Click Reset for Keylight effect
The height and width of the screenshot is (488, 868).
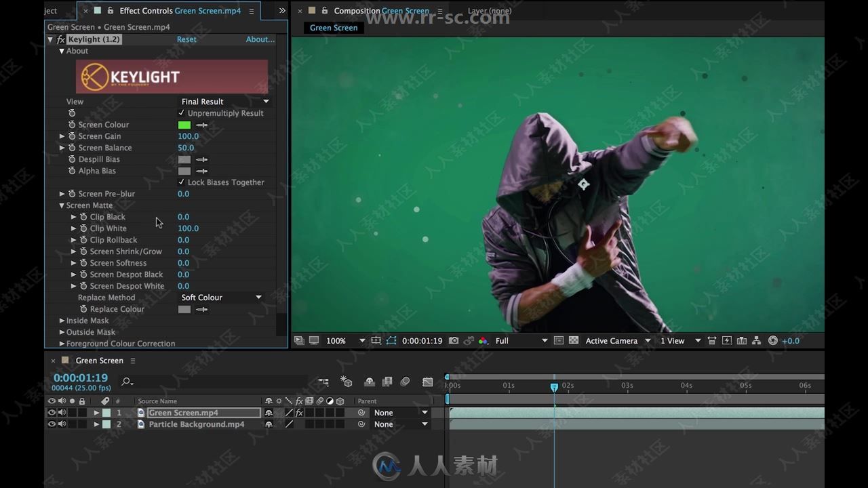[x=186, y=39]
